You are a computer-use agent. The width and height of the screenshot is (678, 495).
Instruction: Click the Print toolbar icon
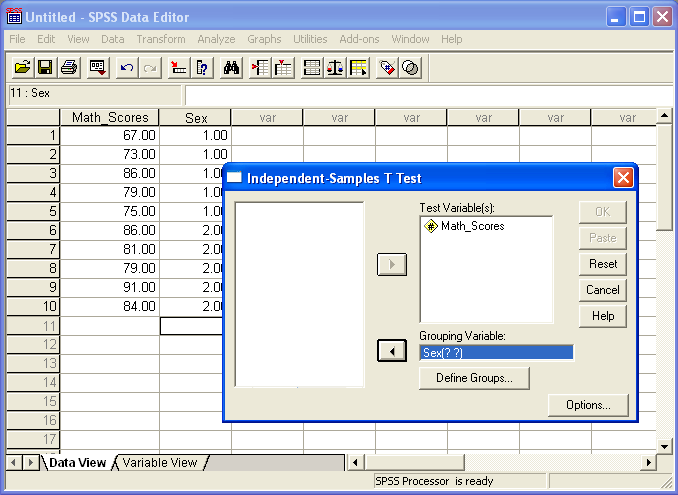tap(69, 68)
